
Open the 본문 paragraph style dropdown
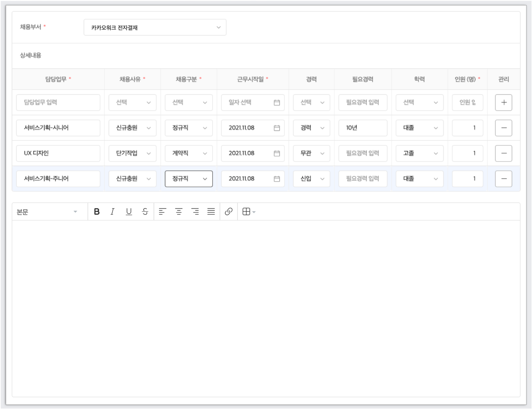[47, 212]
